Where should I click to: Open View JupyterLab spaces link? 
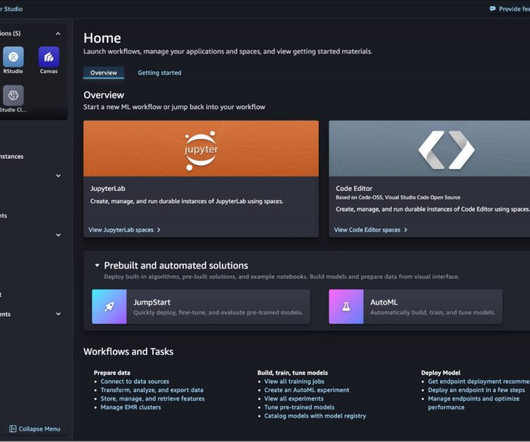pos(124,230)
